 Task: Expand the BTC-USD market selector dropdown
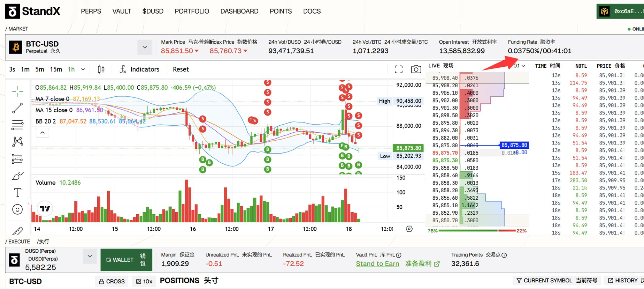coord(145,47)
